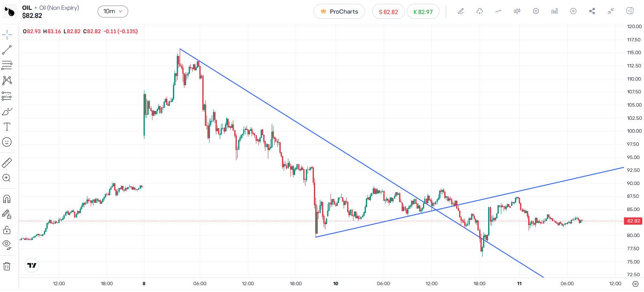Click the candlestick chart type icon
Viewport: 644px width, 292px height.
tap(517, 12)
